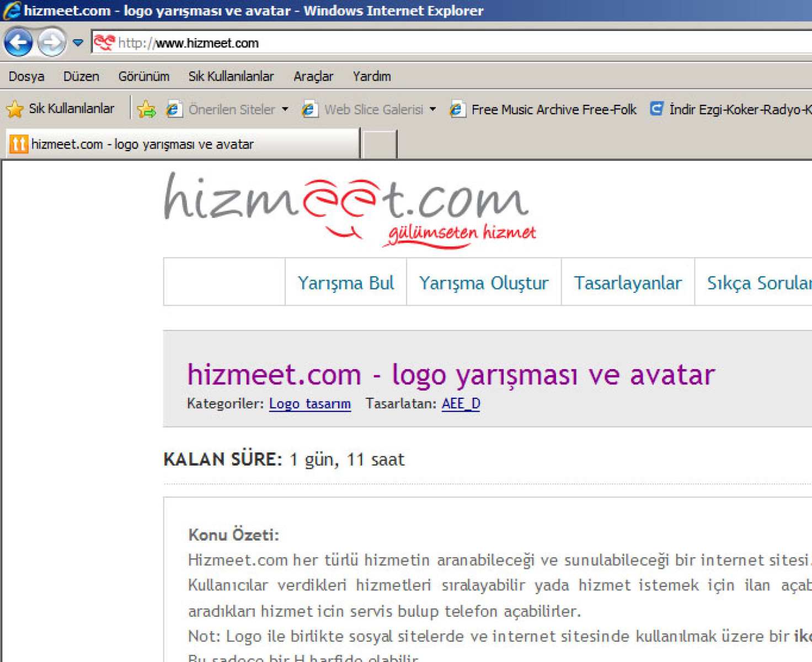The image size is (812, 662).
Task: Open the Yardım menu
Action: 372,76
